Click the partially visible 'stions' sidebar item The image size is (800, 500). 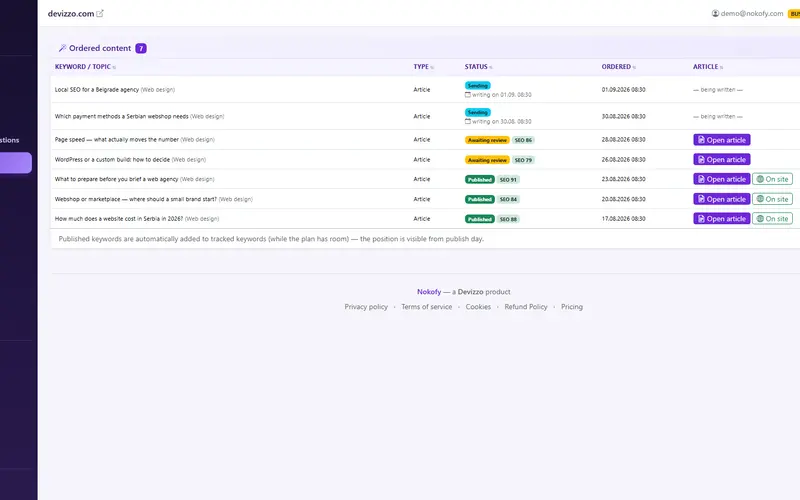tap(10, 140)
